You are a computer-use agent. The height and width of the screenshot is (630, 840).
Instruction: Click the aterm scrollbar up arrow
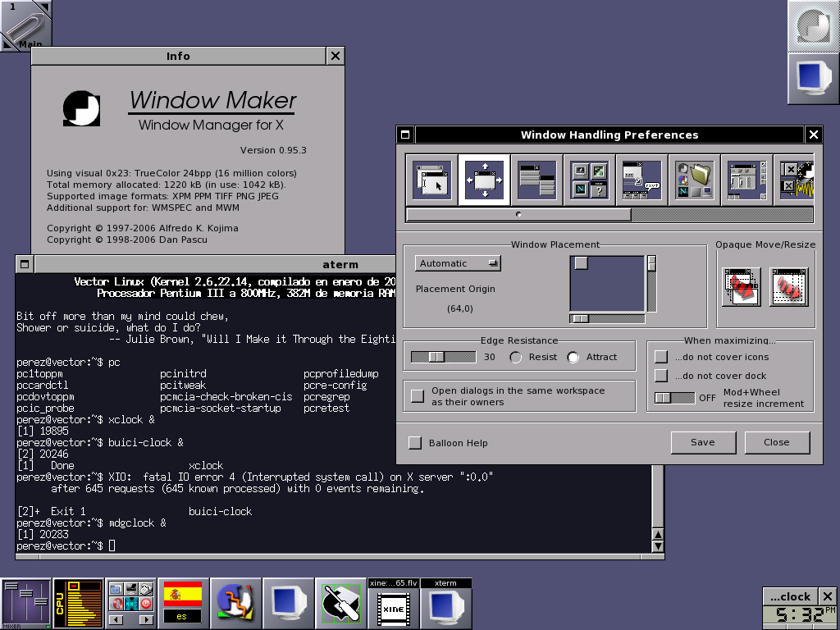(658, 534)
